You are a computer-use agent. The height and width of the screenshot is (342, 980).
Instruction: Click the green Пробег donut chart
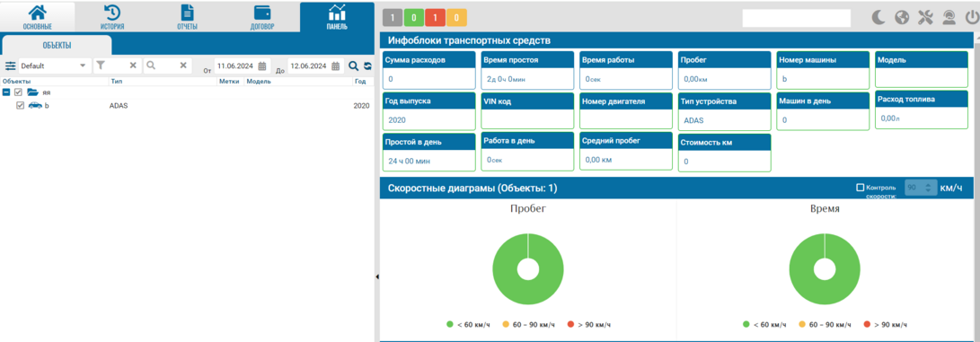coord(528,269)
